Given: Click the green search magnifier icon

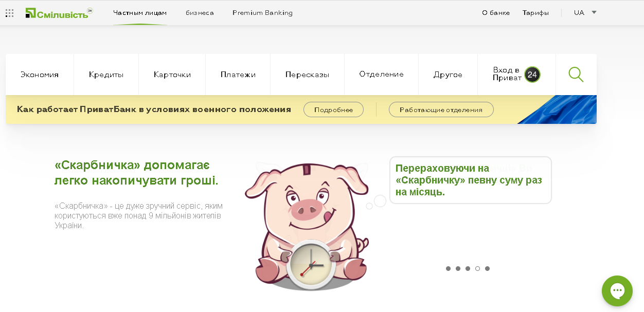Looking at the screenshot, I should click(x=576, y=75).
